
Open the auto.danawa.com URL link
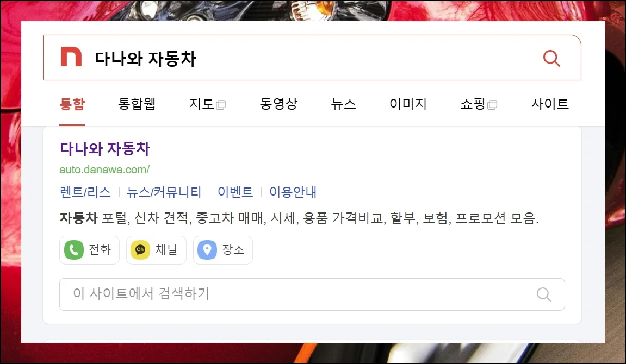click(104, 170)
